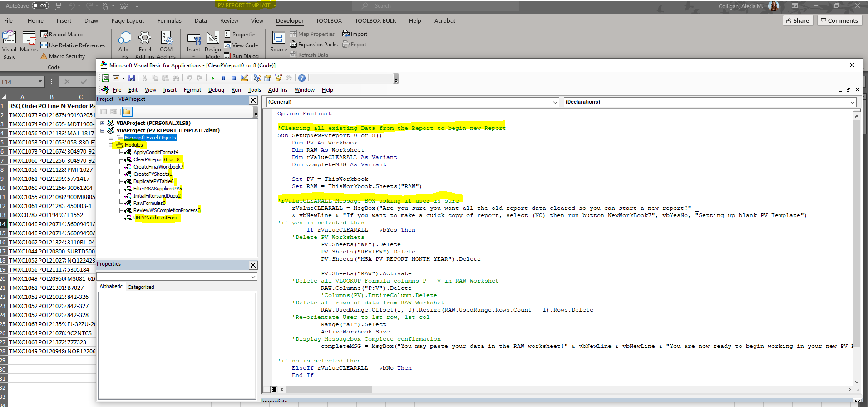Click ribbon Design Mode icon
Viewport: 868px width, 407px height.
[212, 45]
